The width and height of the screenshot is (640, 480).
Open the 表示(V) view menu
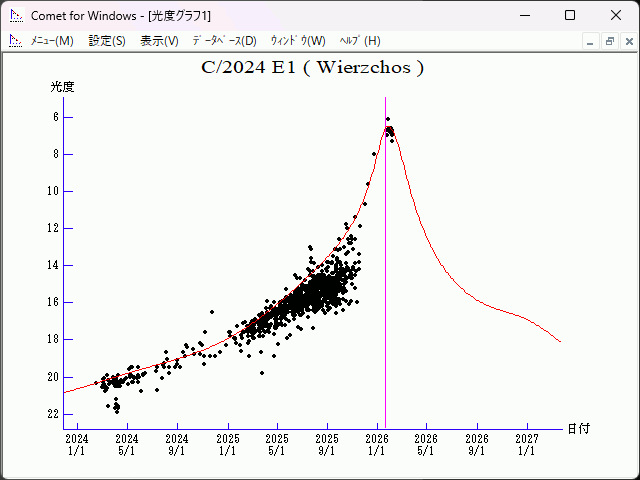(159, 41)
